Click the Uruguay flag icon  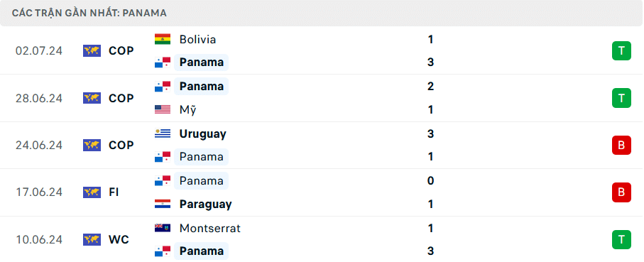point(162,134)
